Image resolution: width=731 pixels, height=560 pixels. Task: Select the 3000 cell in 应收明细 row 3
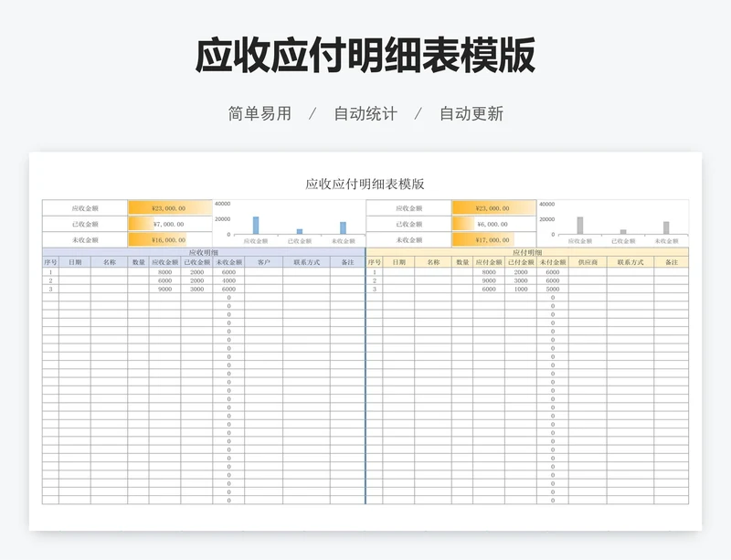(196, 289)
